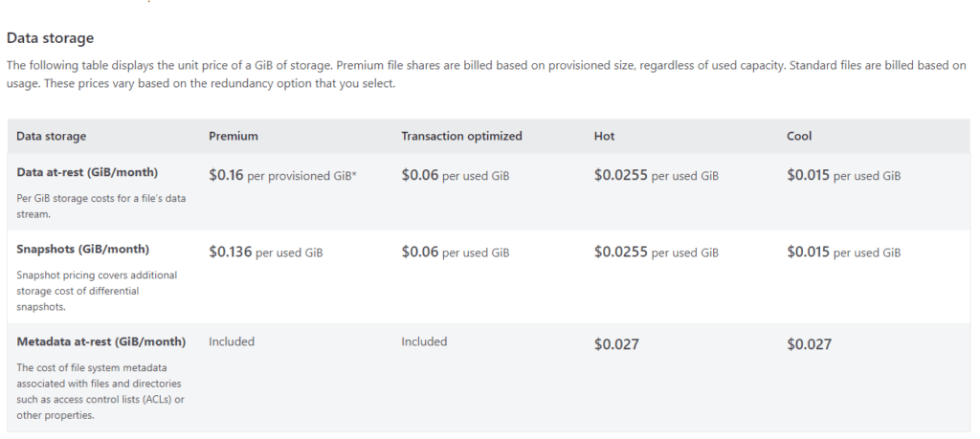Click Transaction optimized price in Snapshots row

pos(455,252)
